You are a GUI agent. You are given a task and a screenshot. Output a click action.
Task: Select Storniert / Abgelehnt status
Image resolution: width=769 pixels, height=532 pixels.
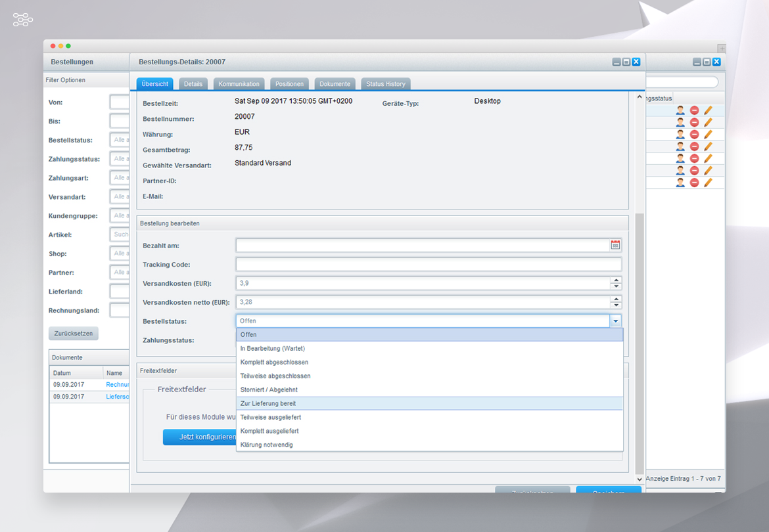(x=430, y=389)
